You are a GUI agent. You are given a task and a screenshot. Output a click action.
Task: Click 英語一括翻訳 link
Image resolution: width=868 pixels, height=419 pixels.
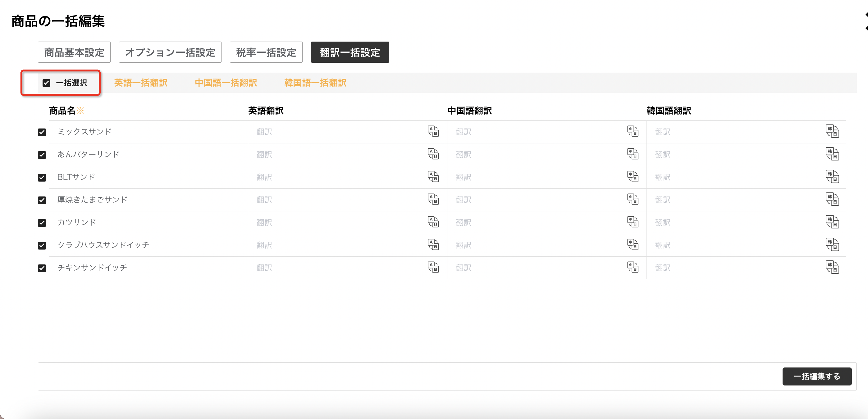[x=141, y=83]
